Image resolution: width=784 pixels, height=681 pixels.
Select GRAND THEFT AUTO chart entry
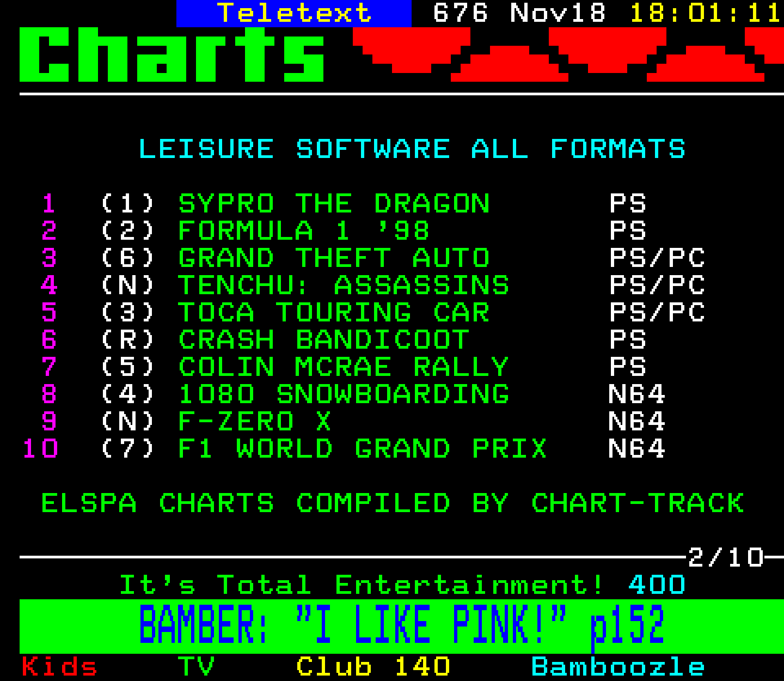coord(334,258)
